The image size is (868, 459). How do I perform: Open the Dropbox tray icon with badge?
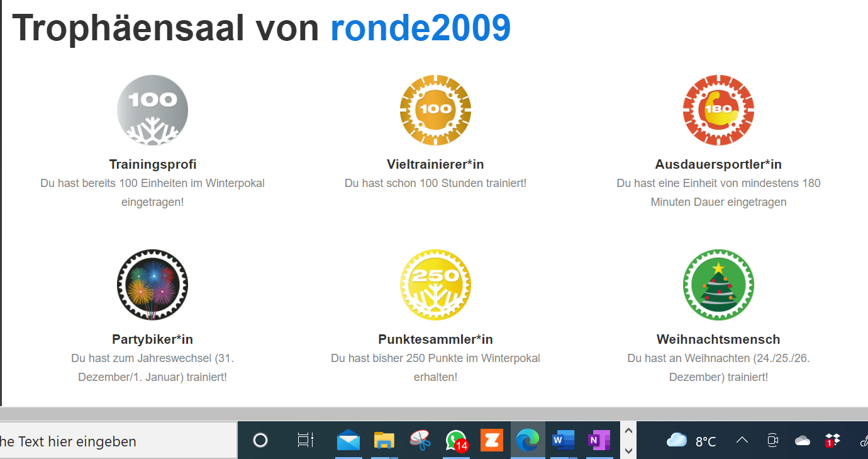coord(833,441)
